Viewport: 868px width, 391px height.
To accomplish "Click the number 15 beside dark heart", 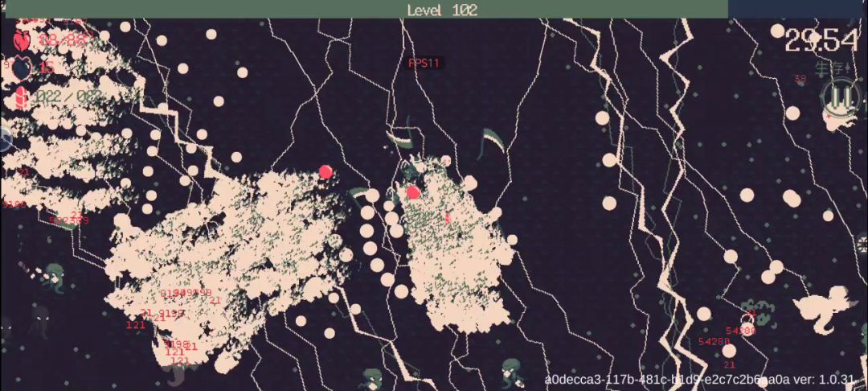I will point(47,68).
